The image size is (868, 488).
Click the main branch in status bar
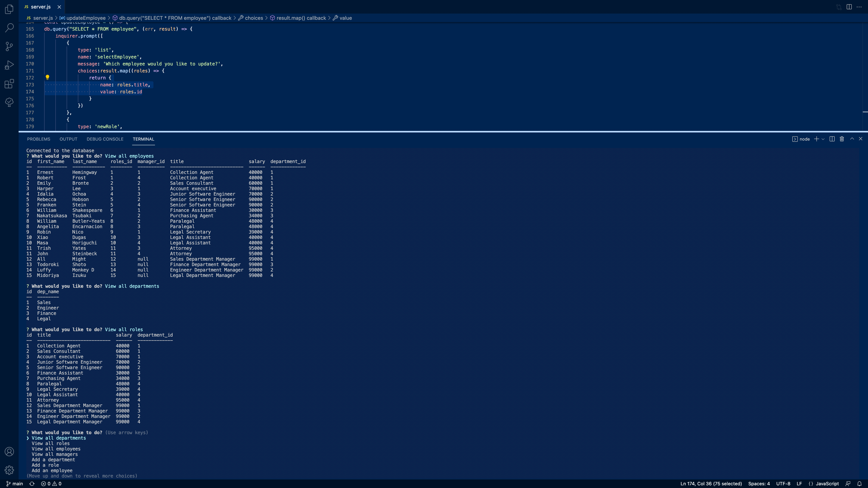[15, 484]
